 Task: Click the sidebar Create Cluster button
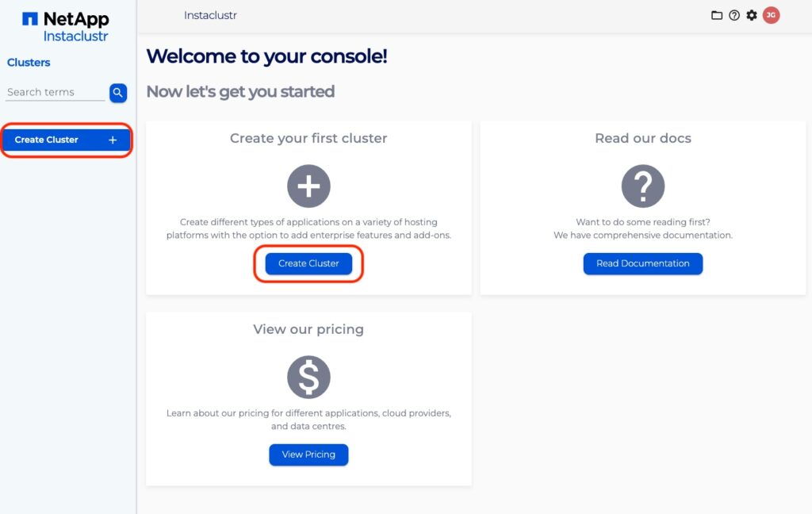coord(66,140)
